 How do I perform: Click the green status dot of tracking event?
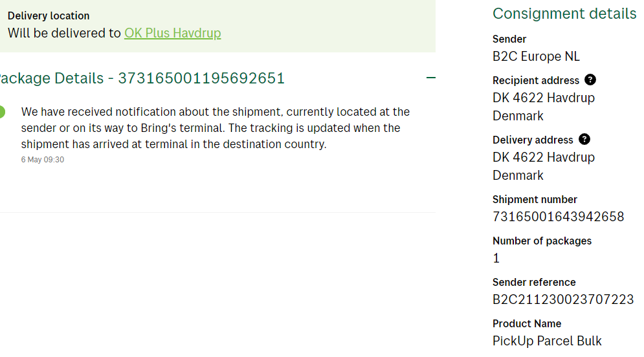(x=1, y=112)
